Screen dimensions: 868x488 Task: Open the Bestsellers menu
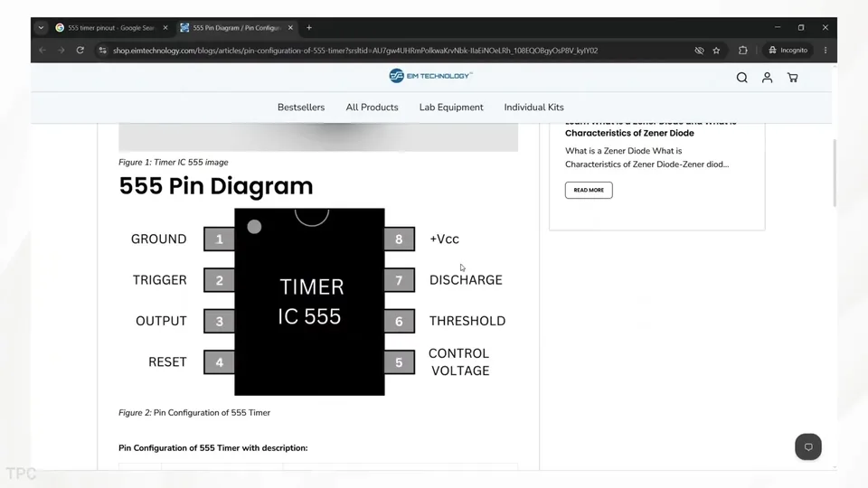click(301, 108)
